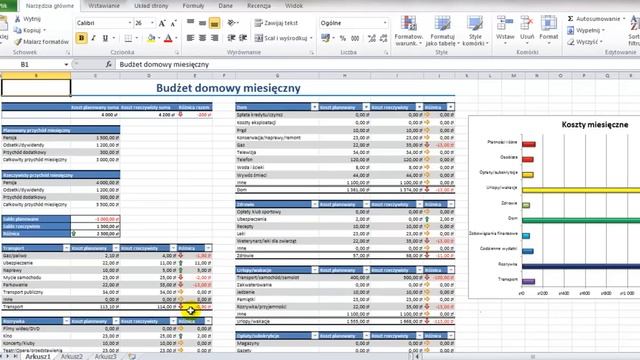
Task: Open the Formuły ribbon tab
Action: tap(193, 6)
